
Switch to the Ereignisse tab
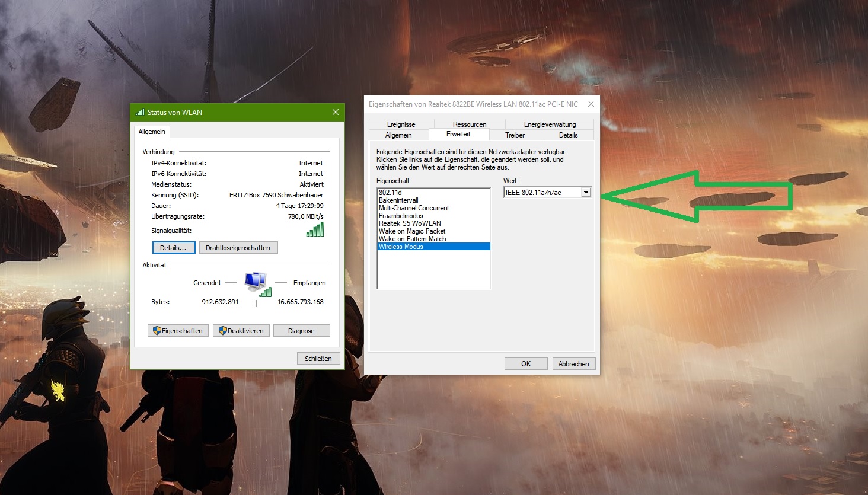pos(401,124)
